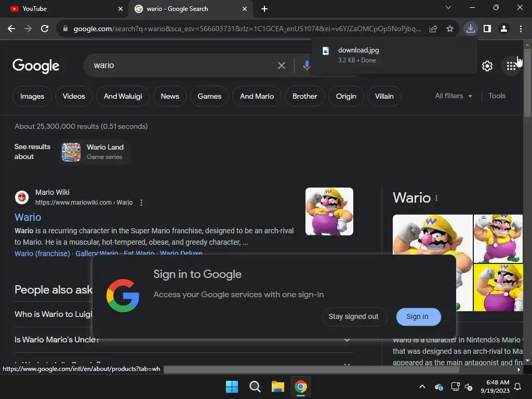Close the wario Google Search tab
Image resolution: width=532 pixels, height=399 pixels.
point(245,9)
